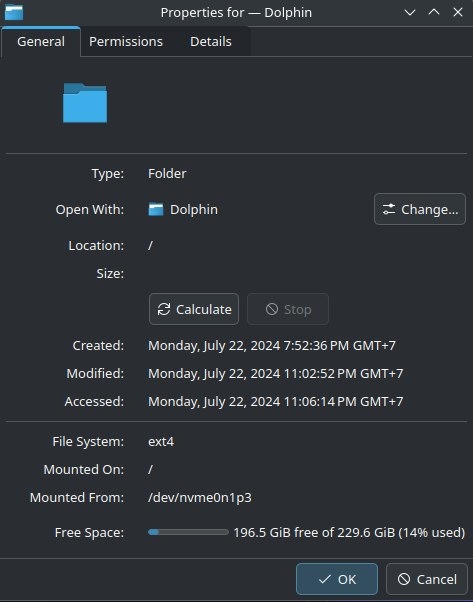Click the small Dolphin icon beside Open With
The width and height of the screenshot is (473, 602).
(x=156, y=210)
